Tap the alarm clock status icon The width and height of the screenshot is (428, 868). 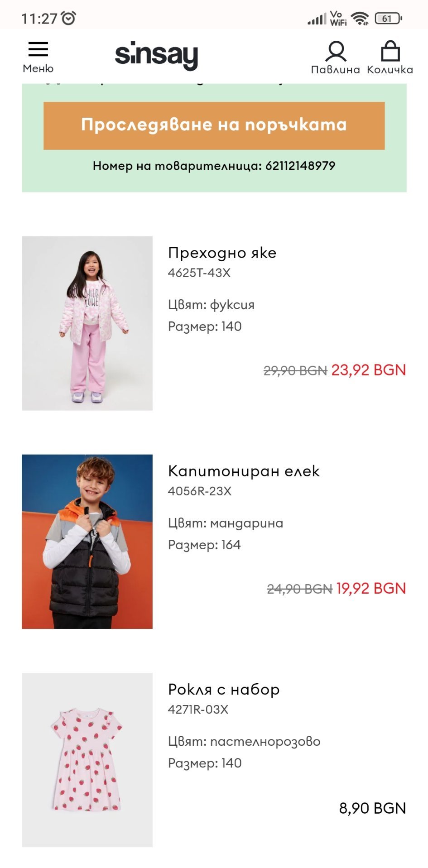click(x=69, y=18)
